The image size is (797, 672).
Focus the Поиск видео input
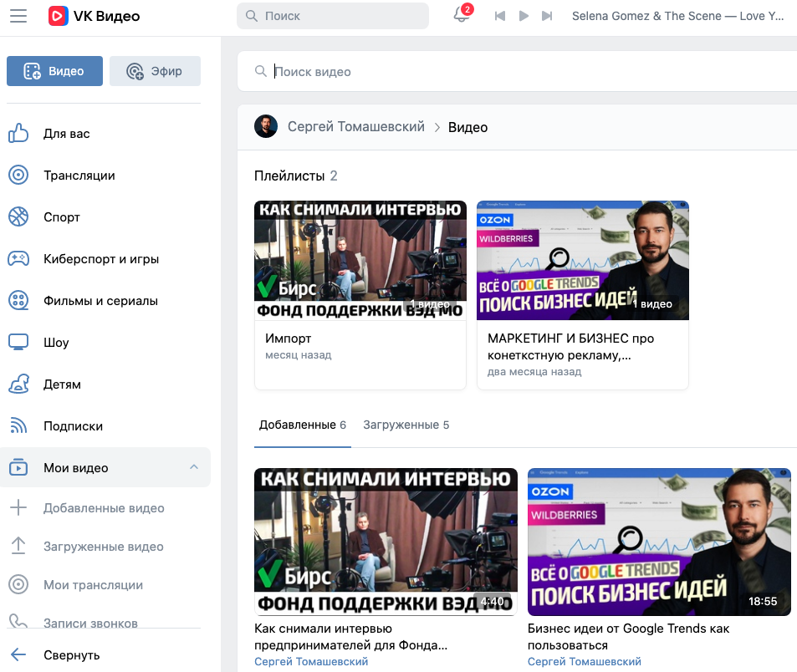click(x=517, y=72)
